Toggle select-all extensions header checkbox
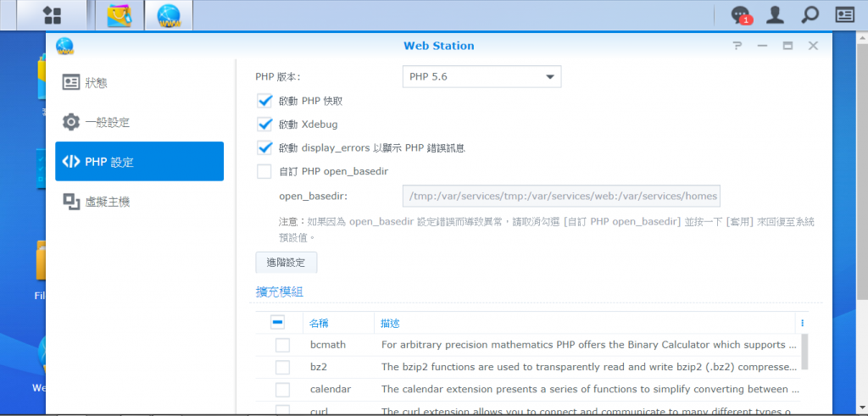The height and width of the screenshot is (416, 868). [x=278, y=323]
